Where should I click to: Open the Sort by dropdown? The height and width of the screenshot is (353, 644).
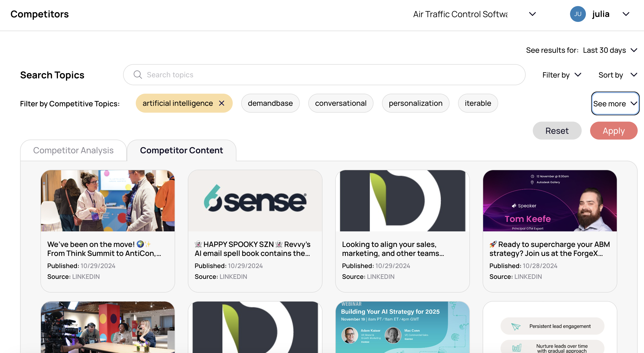(x=618, y=75)
